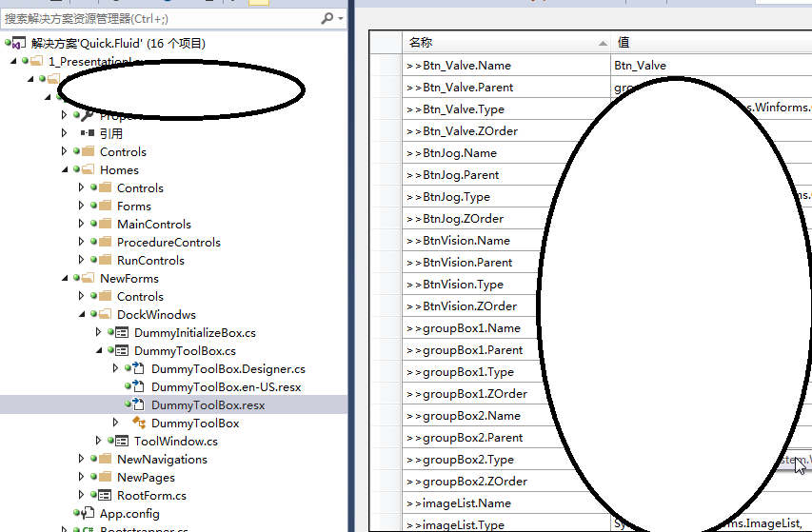Viewport: 812px width, 532px height.
Task: Sort by the 名称 column header
Action: point(506,43)
